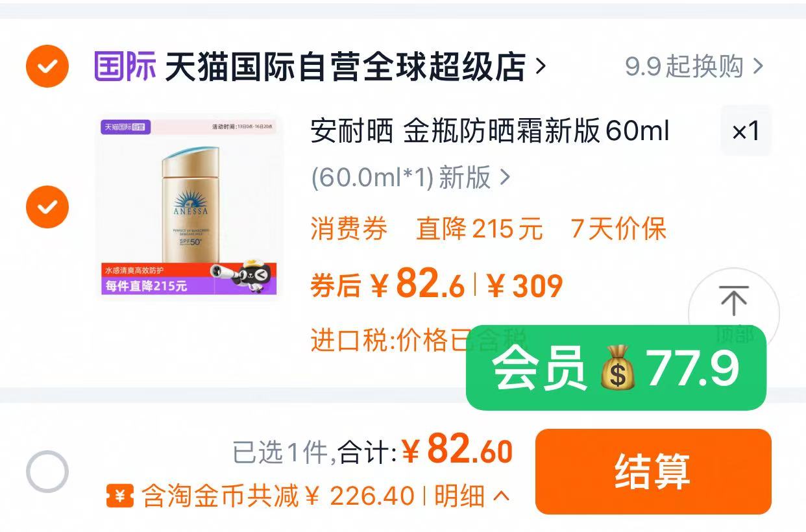Open the (60.0ml*1) 新版 variant selector
The height and width of the screenshot is (532, 806).
(411, 178)
